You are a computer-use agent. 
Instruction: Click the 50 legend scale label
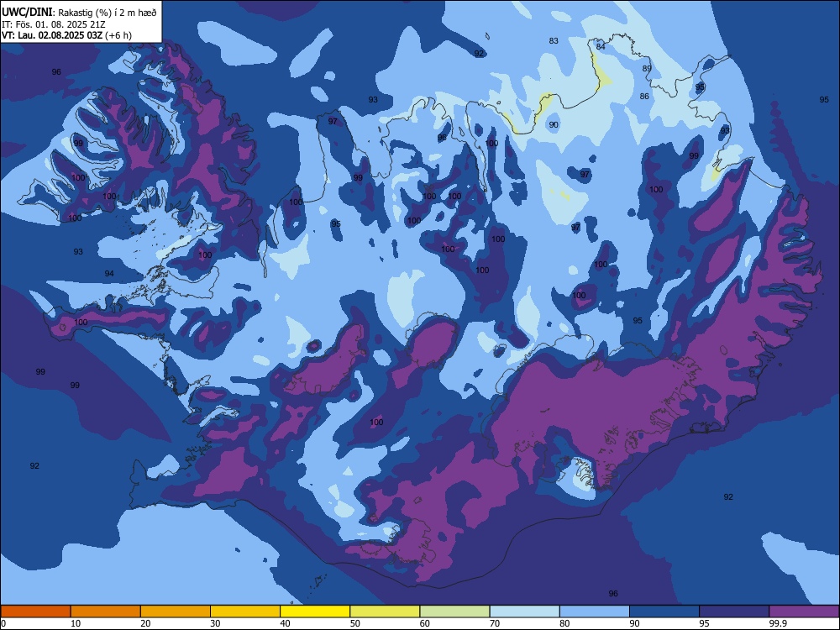point(355,623)
